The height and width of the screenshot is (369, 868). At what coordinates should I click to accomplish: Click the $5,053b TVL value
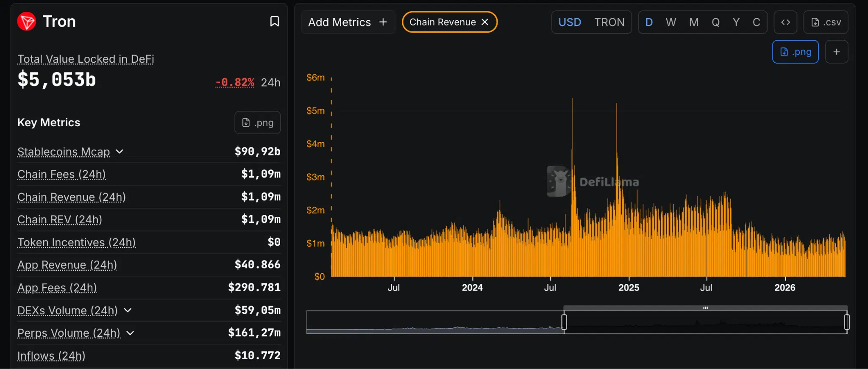point(57,80)
